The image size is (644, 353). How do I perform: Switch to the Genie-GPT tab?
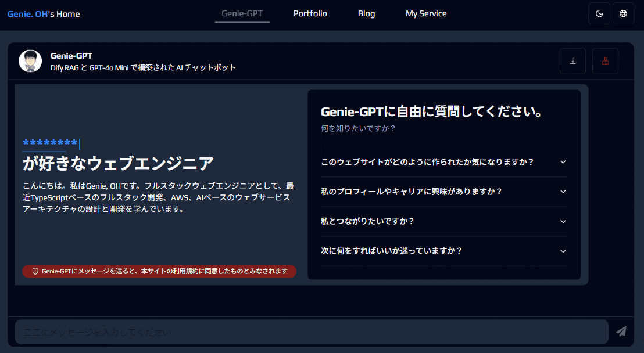click(242, 13)
